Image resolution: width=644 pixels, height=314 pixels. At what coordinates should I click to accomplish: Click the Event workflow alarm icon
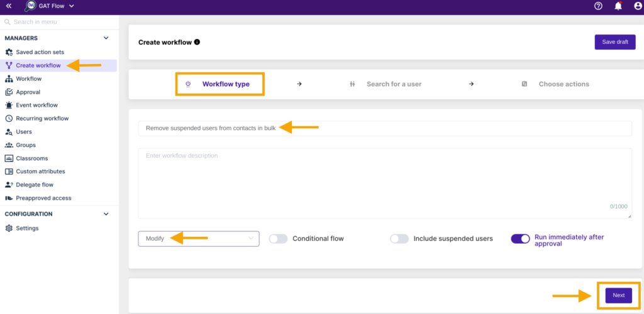click(9, 106)
